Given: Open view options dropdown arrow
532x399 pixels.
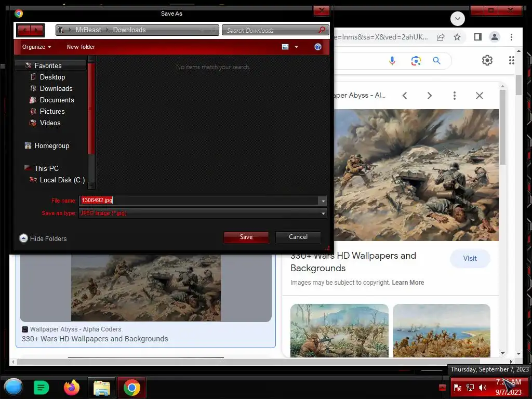Looking at the screenshot, I should point(296,47).
